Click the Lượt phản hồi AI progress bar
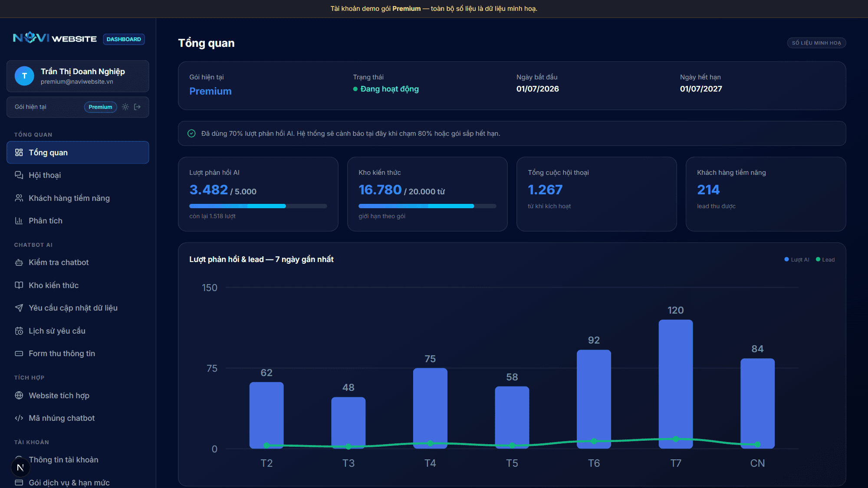The width and height of the screenshot is (868, 488). pos(258,206)
